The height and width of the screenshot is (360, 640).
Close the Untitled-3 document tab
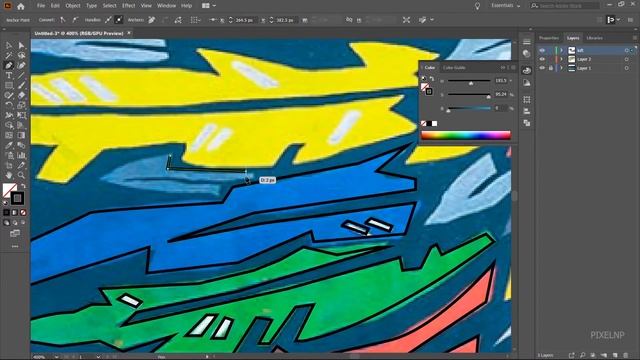pos(129,33)
